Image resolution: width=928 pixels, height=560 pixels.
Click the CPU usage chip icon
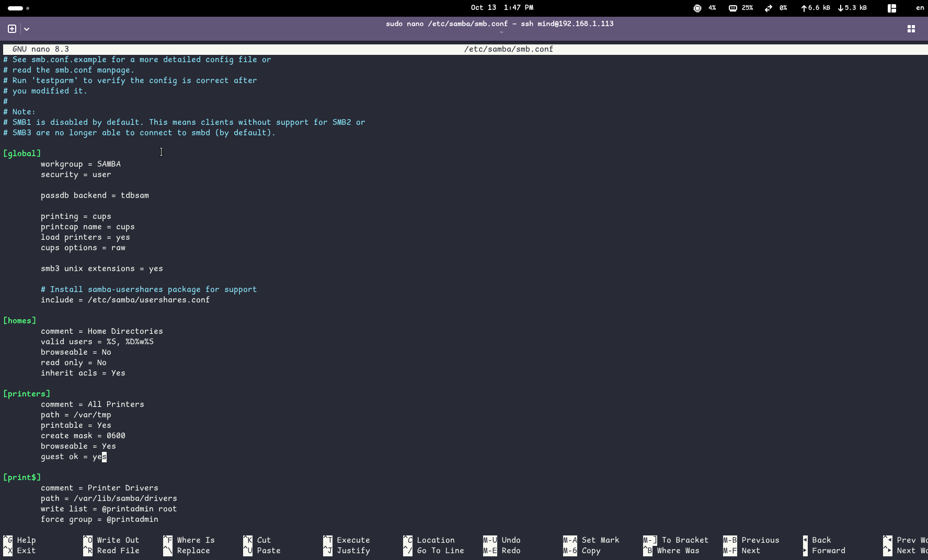697,8
